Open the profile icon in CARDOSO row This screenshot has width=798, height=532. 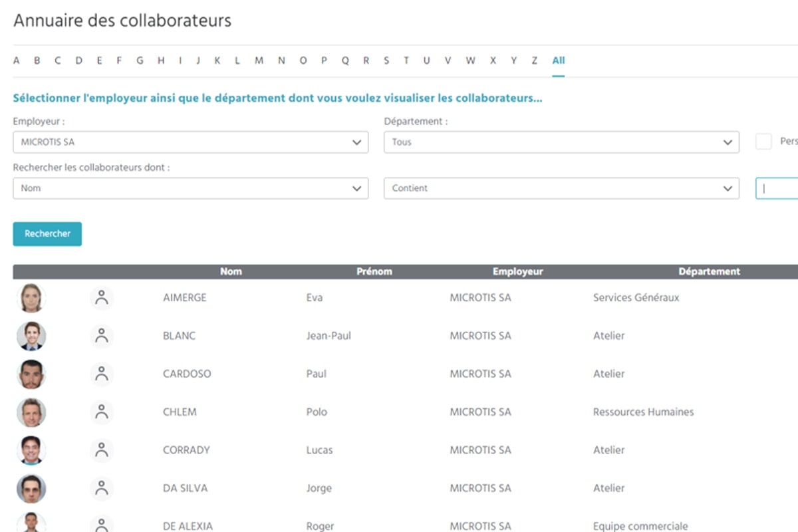tap(102, 374)
